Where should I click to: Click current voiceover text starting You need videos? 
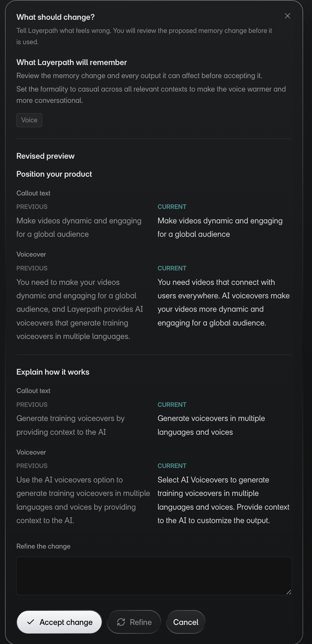(223, 303)
